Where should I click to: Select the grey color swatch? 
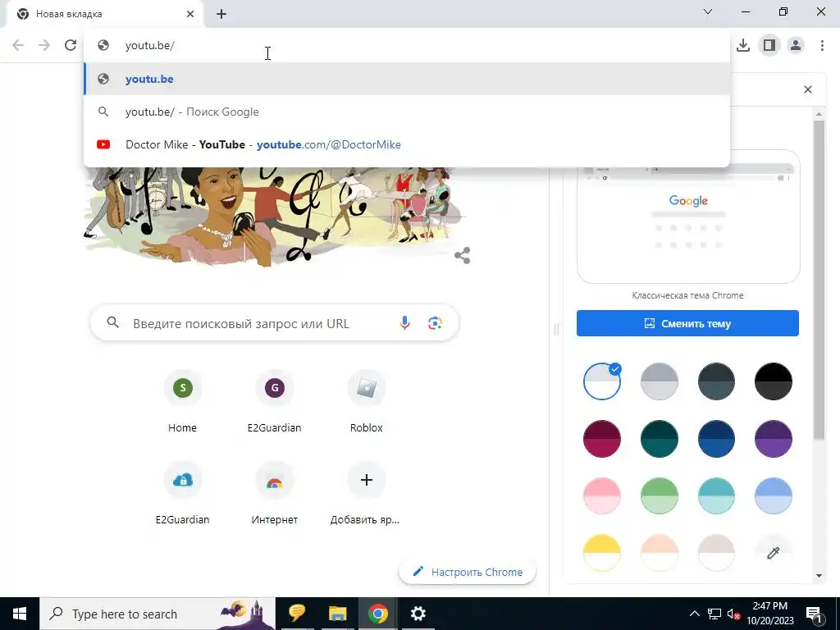pos(660,381)
